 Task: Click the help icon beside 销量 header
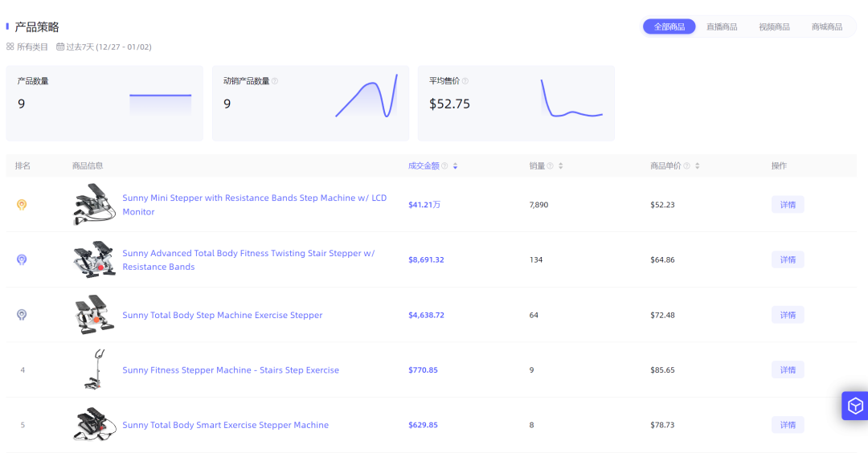[x=551, y=166]
